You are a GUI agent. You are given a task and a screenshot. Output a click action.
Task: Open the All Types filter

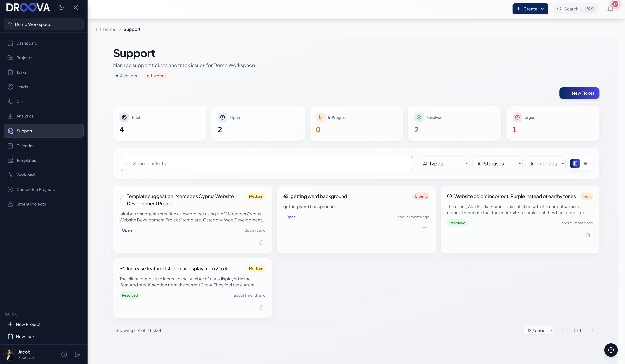click(x=444, y=163)
